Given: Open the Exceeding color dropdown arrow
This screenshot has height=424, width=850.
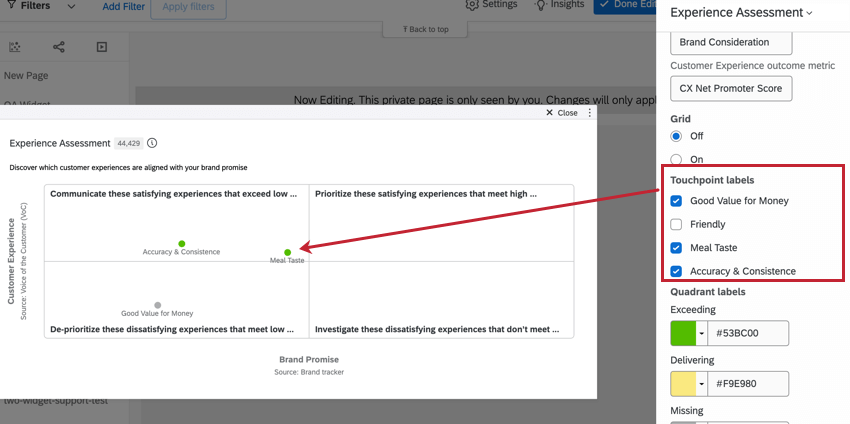Looking at the screenshot, I should 701,333.
